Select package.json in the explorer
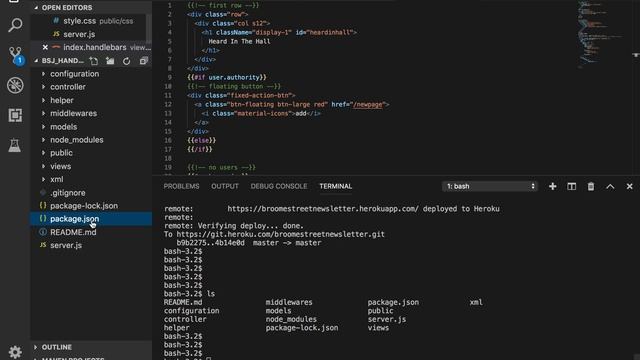 [91, 219]
